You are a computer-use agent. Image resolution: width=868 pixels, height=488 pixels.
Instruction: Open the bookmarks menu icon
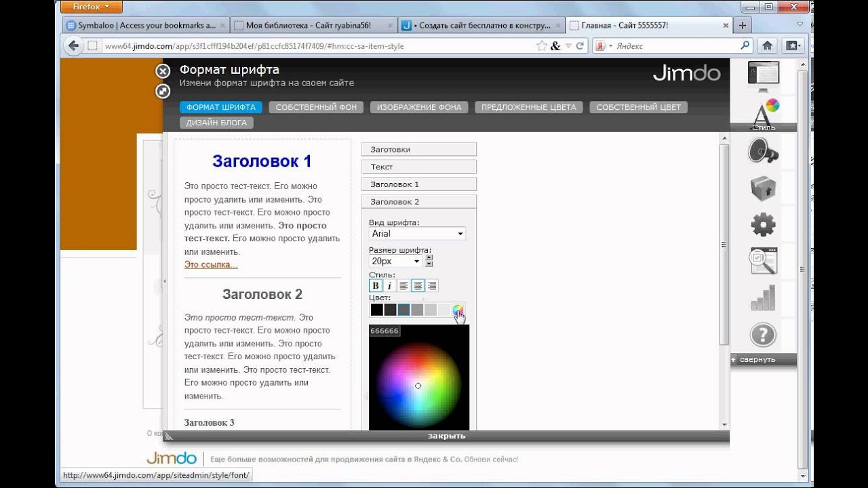coord(791,46)
